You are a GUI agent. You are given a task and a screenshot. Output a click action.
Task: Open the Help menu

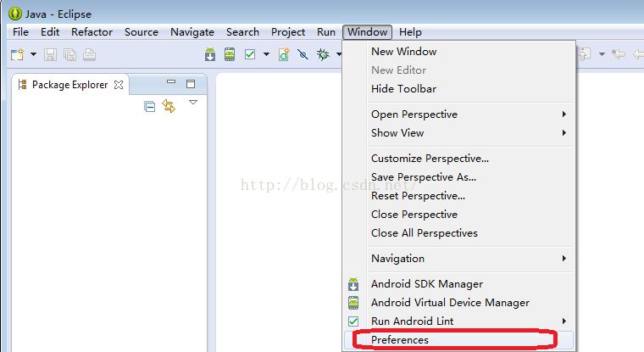(410, 32)
